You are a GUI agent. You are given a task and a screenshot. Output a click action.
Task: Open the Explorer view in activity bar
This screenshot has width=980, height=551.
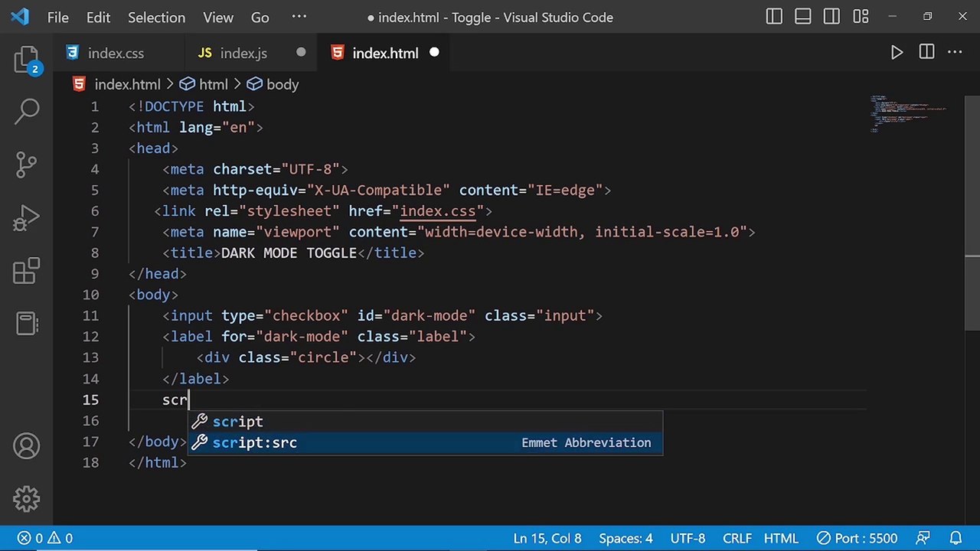26,60
